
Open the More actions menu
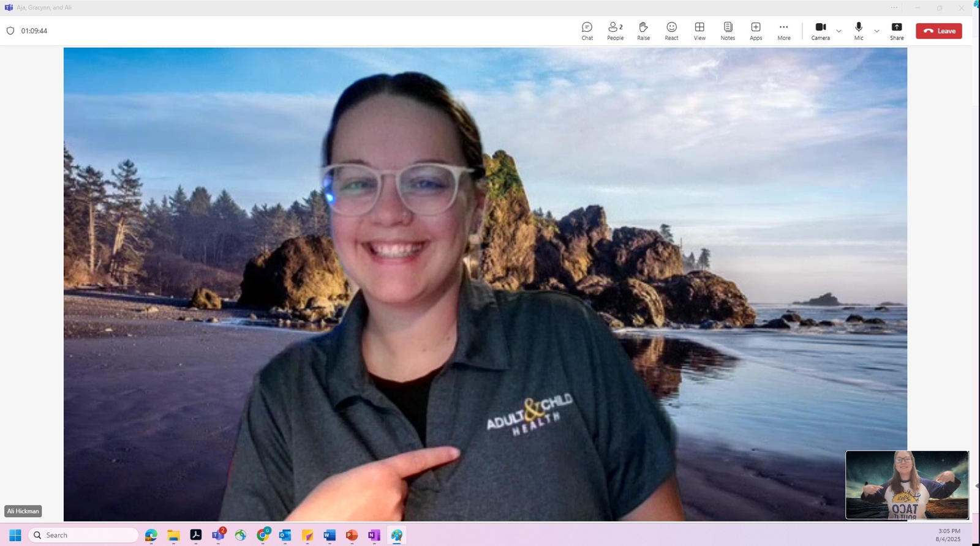783,31
